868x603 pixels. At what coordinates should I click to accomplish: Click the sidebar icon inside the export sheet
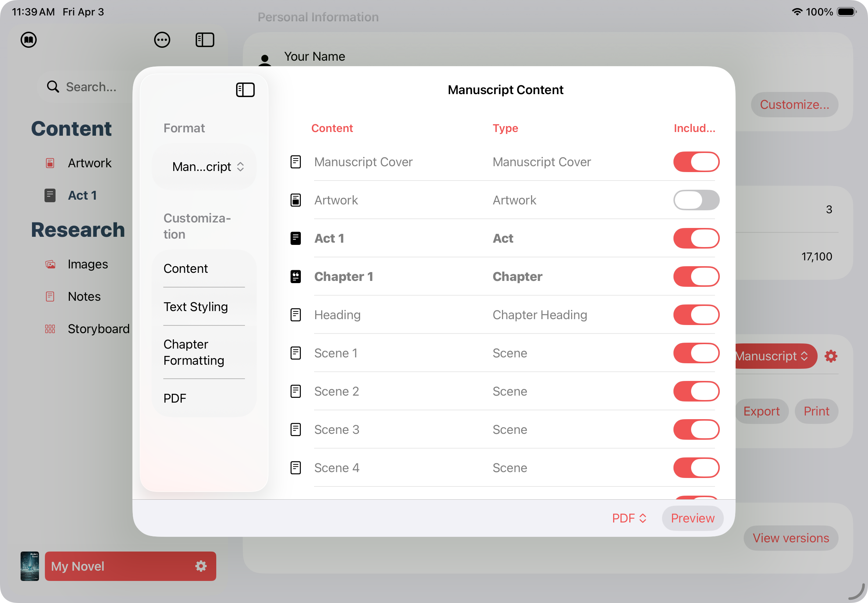coord(245,90)
